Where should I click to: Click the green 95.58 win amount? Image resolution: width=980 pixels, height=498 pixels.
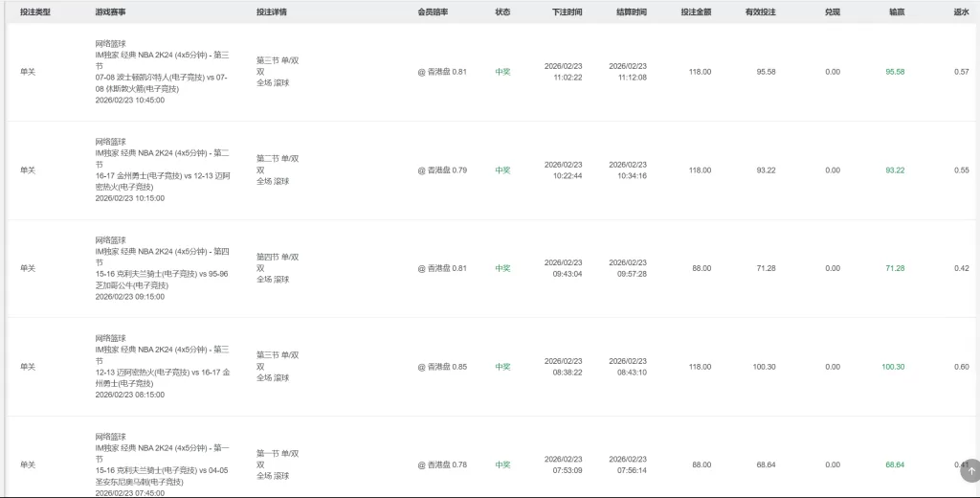tap(895, 72)
